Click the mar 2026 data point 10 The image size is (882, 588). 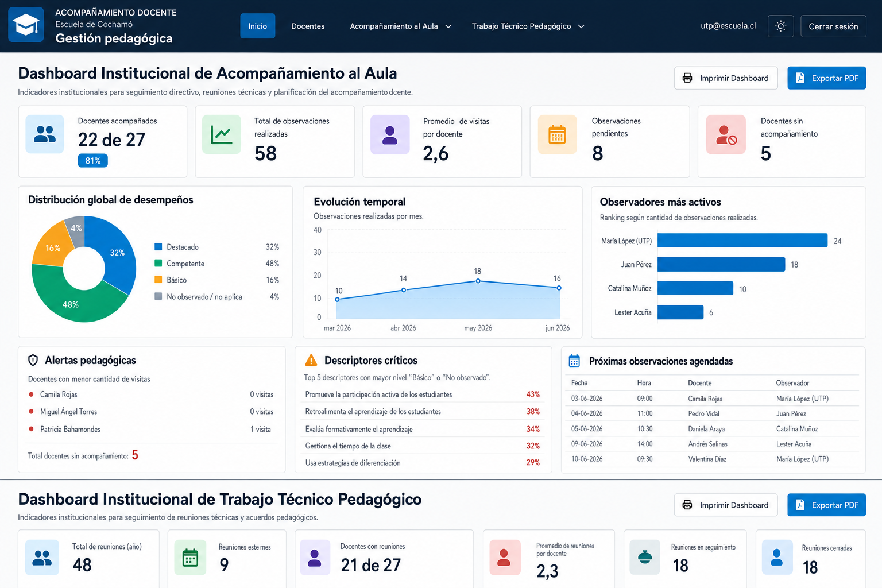(x=337, y=299)
